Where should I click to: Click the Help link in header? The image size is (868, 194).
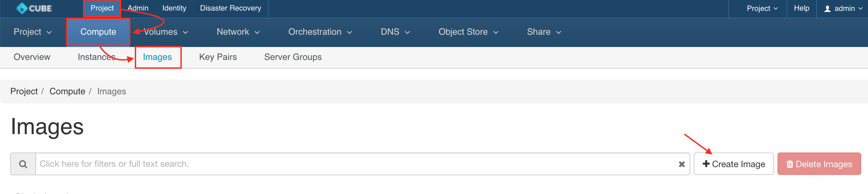[x=802, y=8]
